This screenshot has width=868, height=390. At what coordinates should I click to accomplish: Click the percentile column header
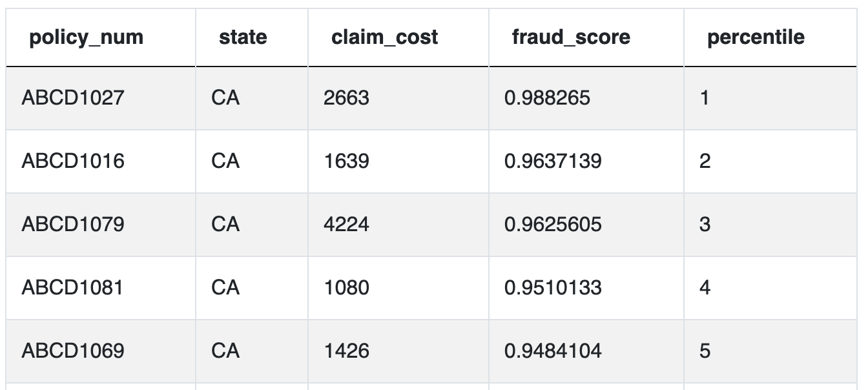[x=756, y=37]
